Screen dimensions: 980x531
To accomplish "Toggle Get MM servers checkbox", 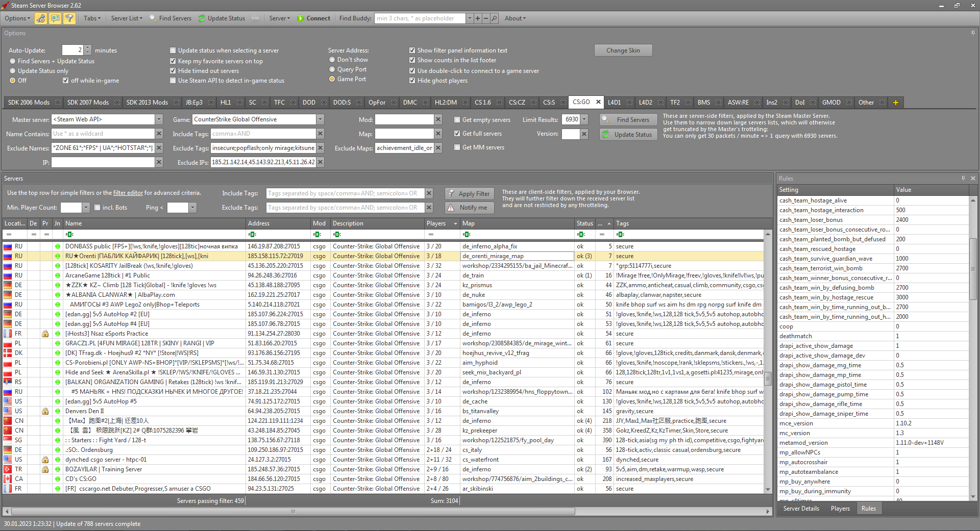I will pyautogui.click(x=457, y=147).
